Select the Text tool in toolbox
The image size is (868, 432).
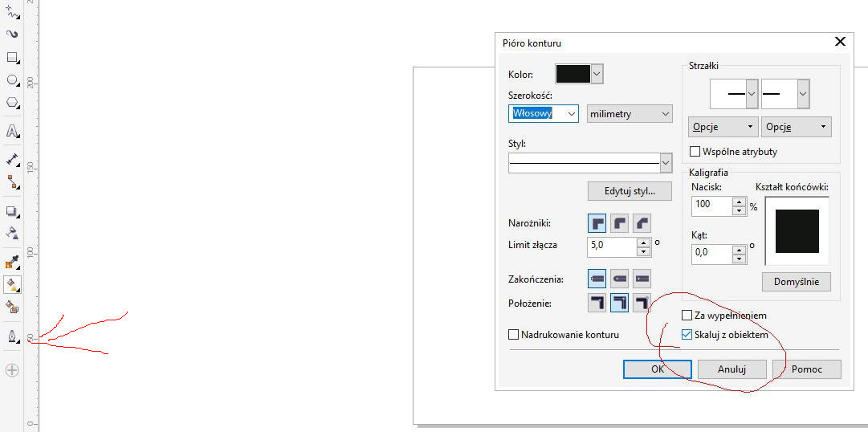(12, 131)
